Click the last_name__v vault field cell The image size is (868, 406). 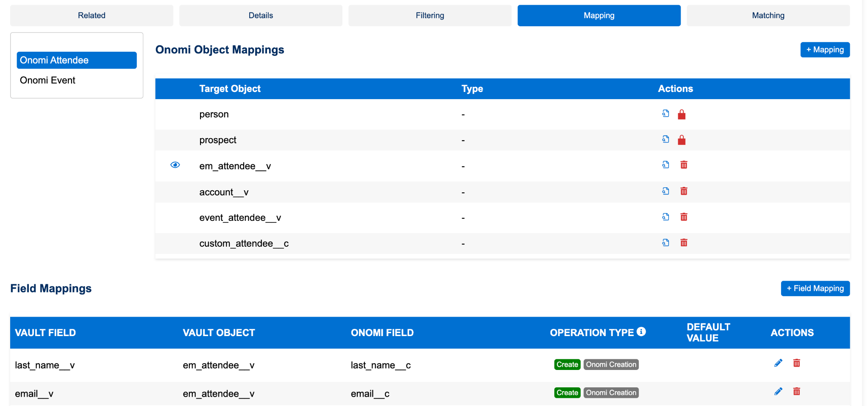(45, 365)
